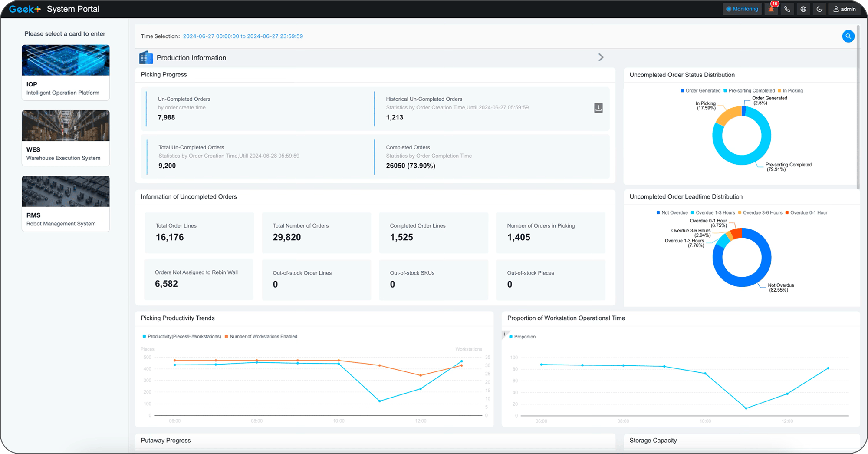
Task: Click the phone contact icon
Action: coord(787,9)
